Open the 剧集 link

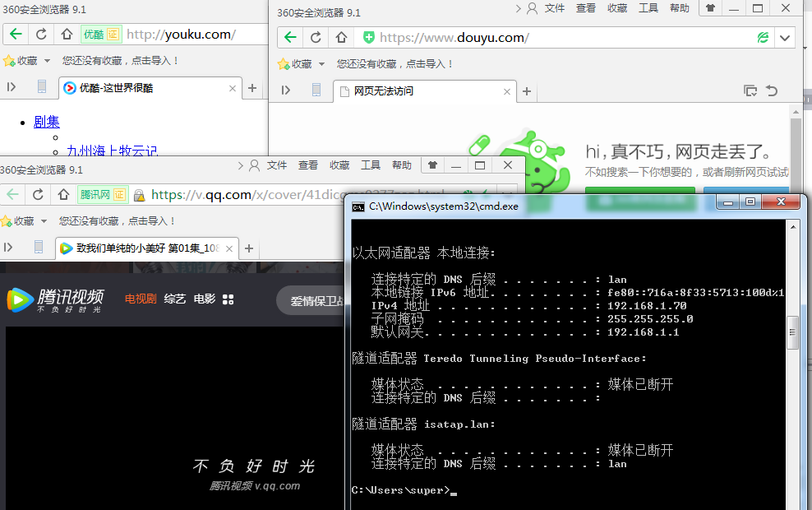pyautogui.click(x=47, y=122)
